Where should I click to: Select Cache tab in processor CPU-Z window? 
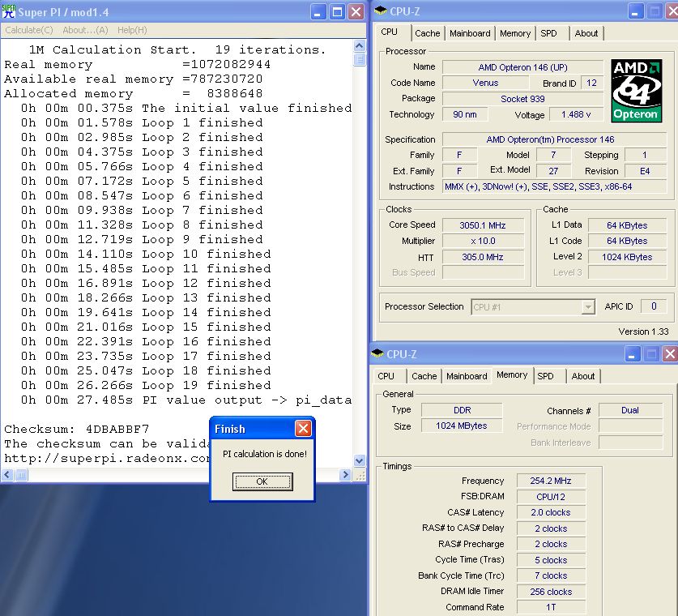pos(427,33)
